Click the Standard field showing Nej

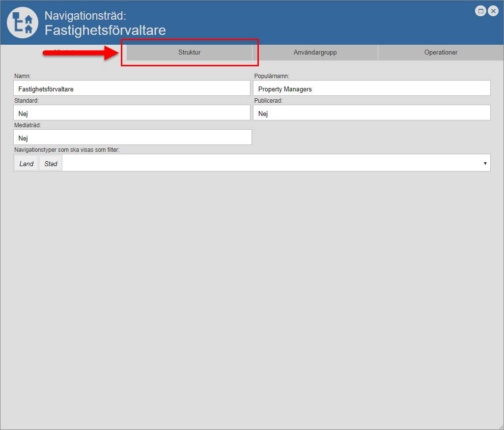(132, 113)
